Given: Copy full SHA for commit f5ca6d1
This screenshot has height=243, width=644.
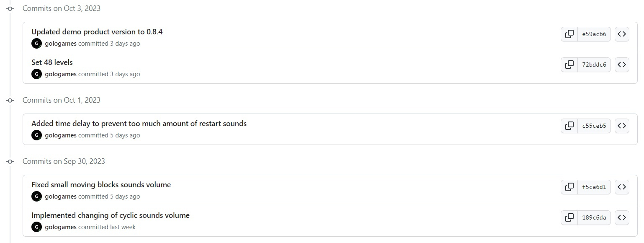Looking at the screenshot, I should click(569, 187).
